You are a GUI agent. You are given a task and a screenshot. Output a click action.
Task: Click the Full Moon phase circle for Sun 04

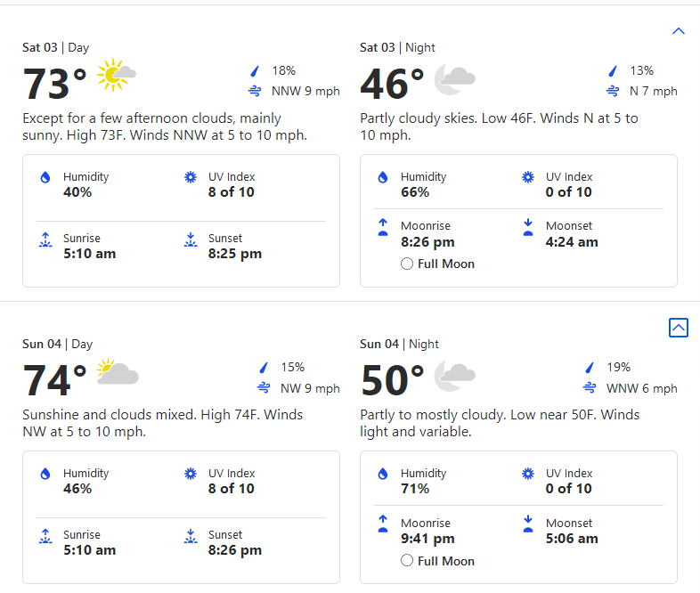click(x=407, y=560)
